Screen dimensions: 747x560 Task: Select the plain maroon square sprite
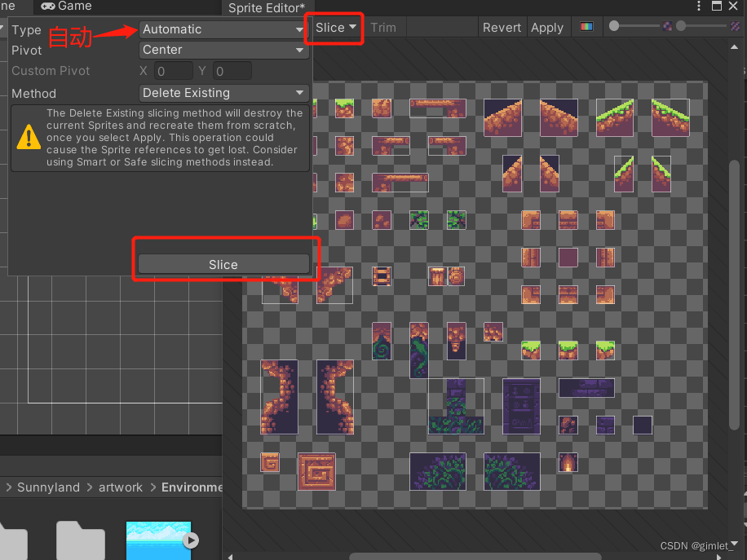point(568,258)
